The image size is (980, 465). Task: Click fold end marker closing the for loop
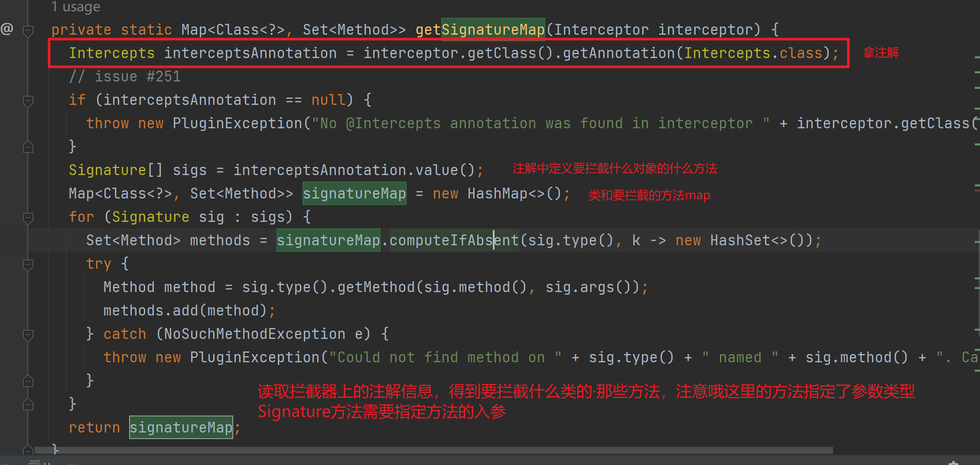coord(28,404)
